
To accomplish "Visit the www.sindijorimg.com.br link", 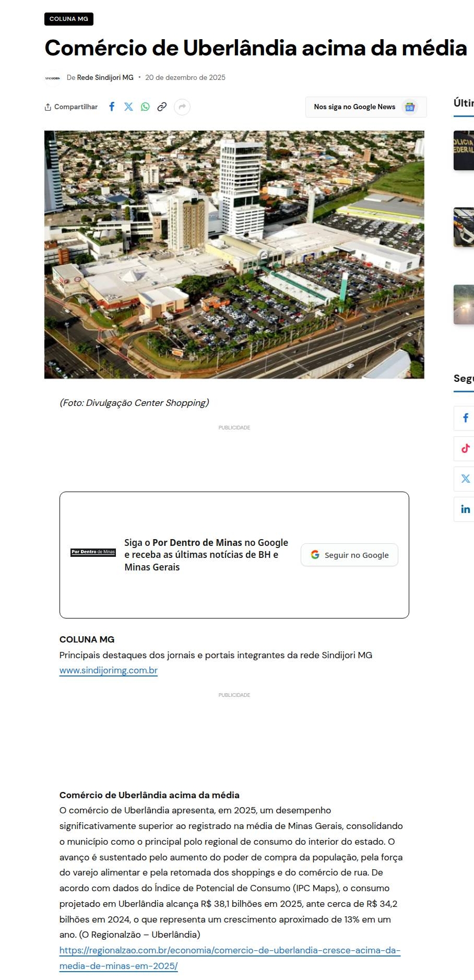I will (x=109, y=670).
